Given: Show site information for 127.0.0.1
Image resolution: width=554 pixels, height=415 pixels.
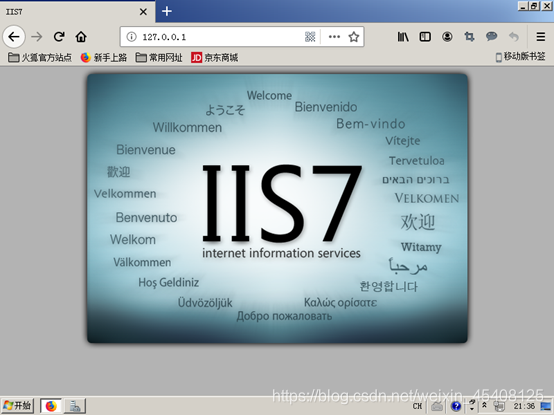Looking at the screenshot, I should (131, 37).
